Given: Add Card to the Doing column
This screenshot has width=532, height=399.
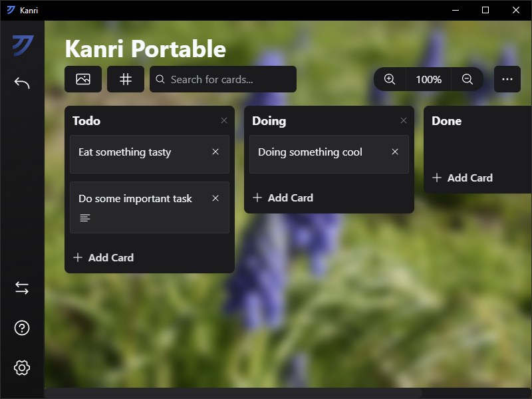Looking at the screenshot, I should pos(283,198).
